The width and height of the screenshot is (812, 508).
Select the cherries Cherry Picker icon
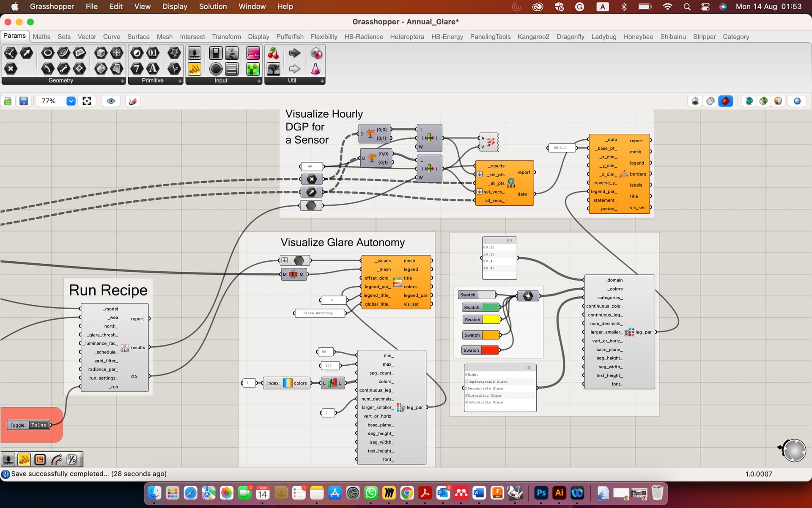click(274, 53)
